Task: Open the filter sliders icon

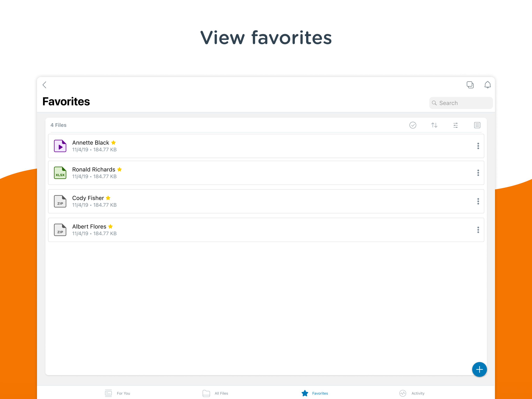Action: [455, 125]
